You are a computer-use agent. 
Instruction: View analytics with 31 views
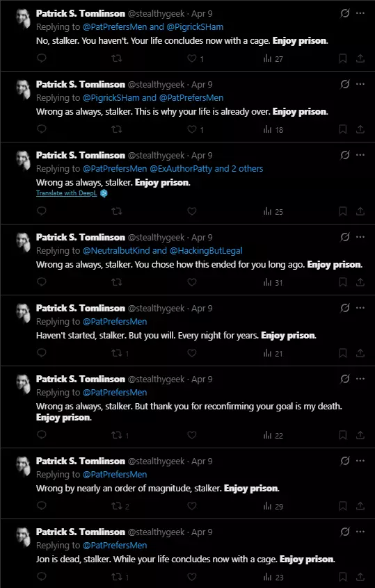[x=273, y=282]
